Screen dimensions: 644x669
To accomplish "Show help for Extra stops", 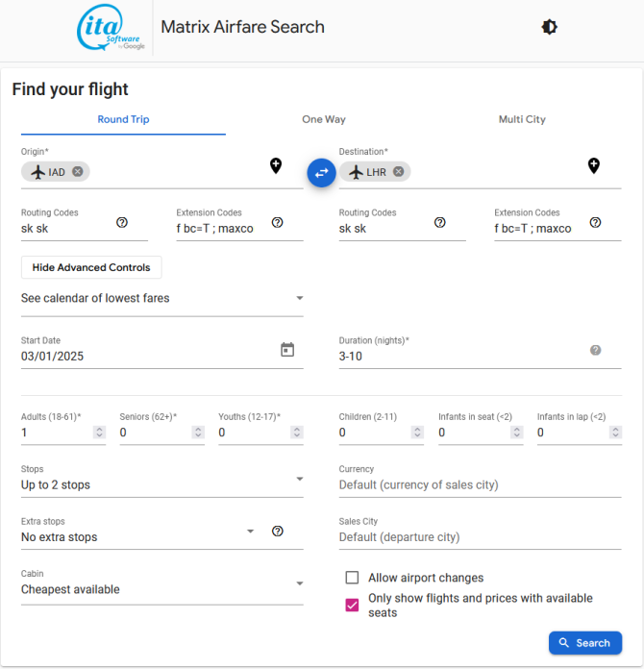I will tap(278, 531).
